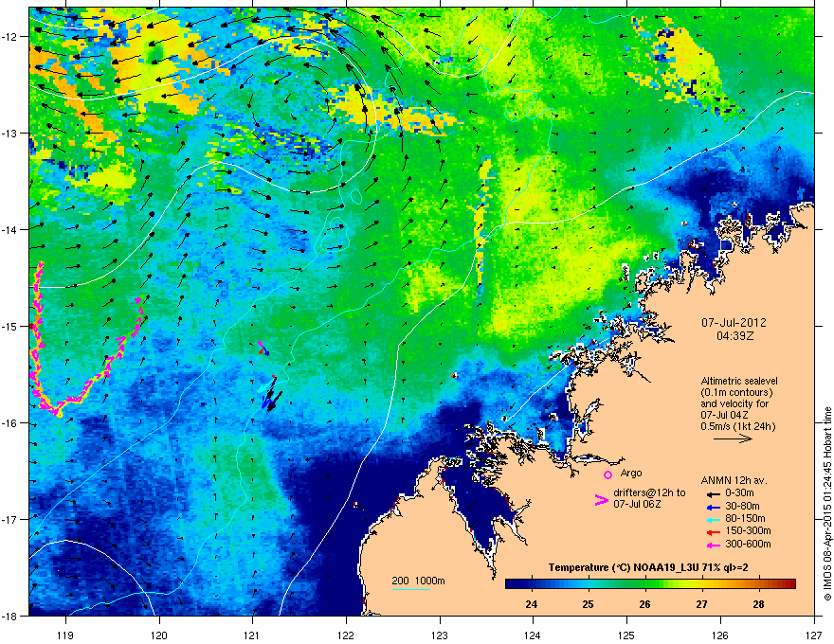Click the latitude axis label -16
Screen dimensions: 834x644
(10, 423)
